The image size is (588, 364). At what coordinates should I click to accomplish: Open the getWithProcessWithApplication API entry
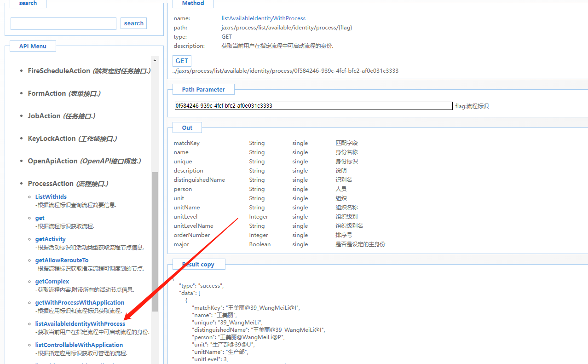point(80,302)
